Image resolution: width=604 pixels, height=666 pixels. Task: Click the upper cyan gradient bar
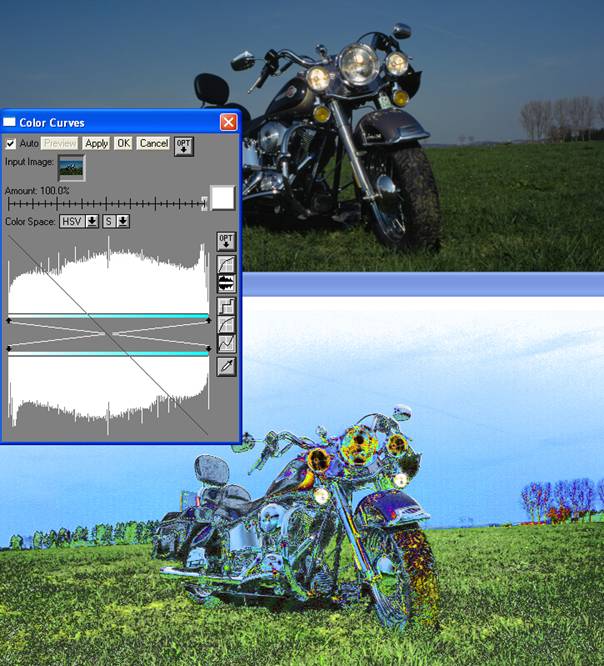pos(108,316)
